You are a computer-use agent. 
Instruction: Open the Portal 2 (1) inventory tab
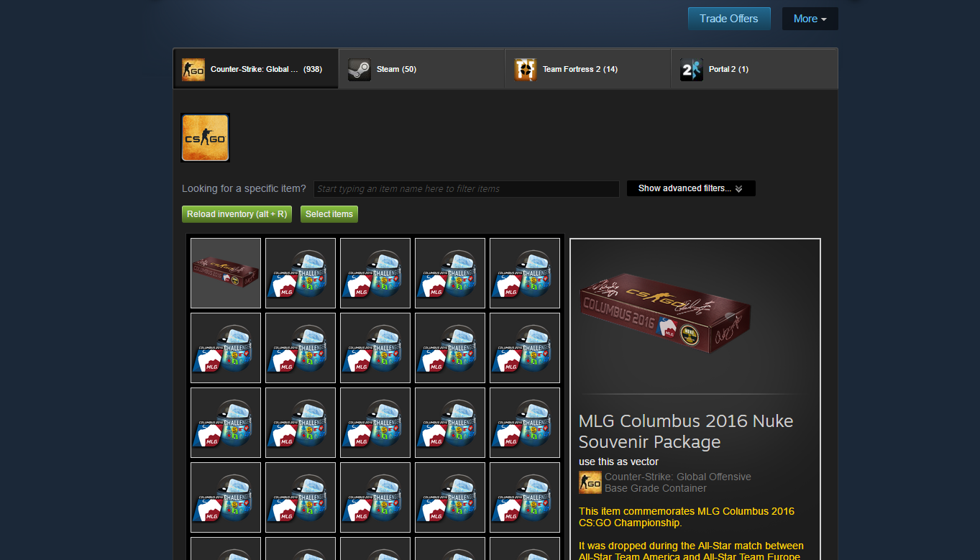754,69
